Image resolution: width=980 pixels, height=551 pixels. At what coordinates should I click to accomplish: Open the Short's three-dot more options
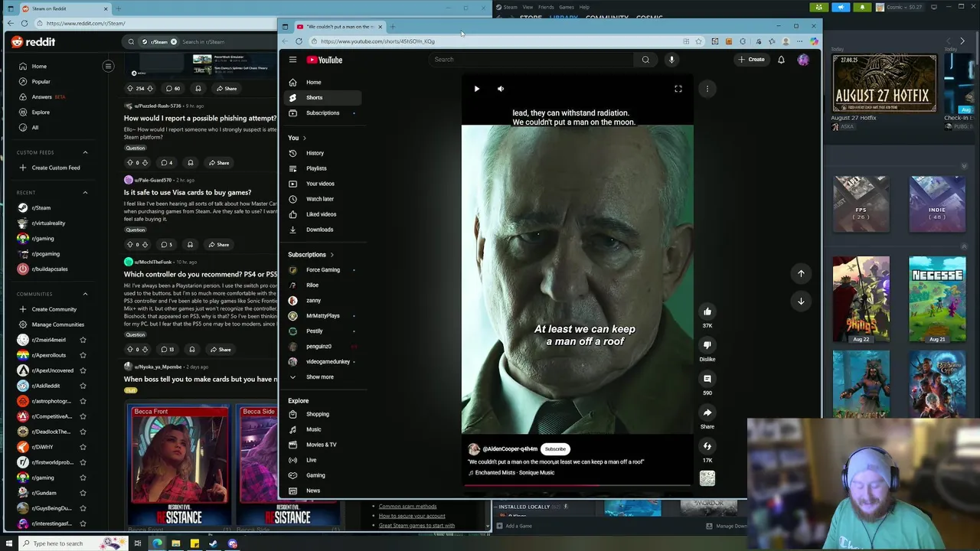click(x=707, y=89)
